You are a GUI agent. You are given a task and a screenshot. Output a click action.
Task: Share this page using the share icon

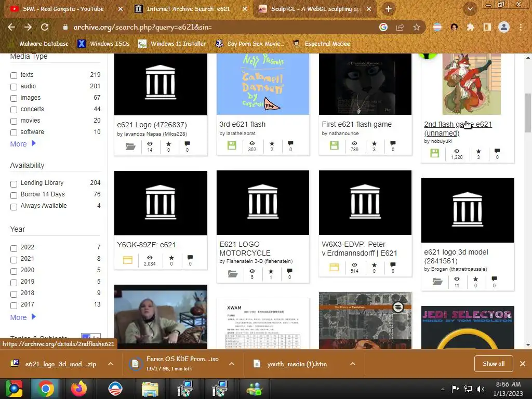400,27
